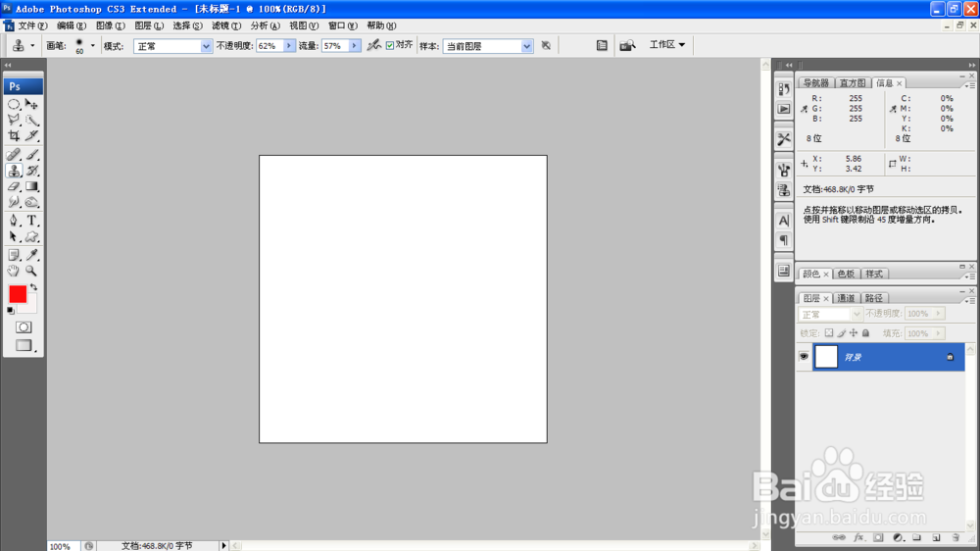Select the Slice tool

tap(32, 135)
